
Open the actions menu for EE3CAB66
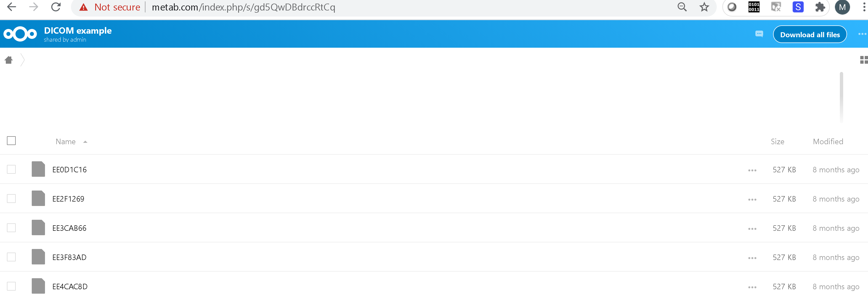[x=752, y=228]
